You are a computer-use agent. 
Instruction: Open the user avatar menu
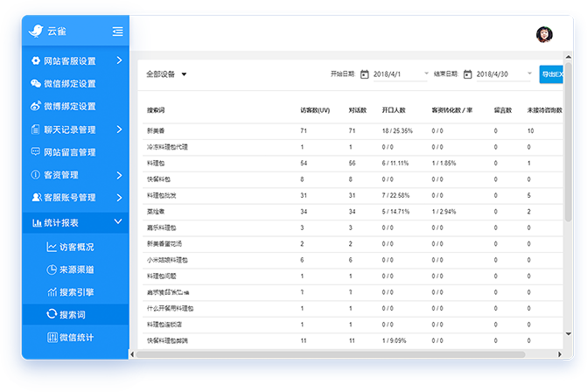click(x=544, y=35)
